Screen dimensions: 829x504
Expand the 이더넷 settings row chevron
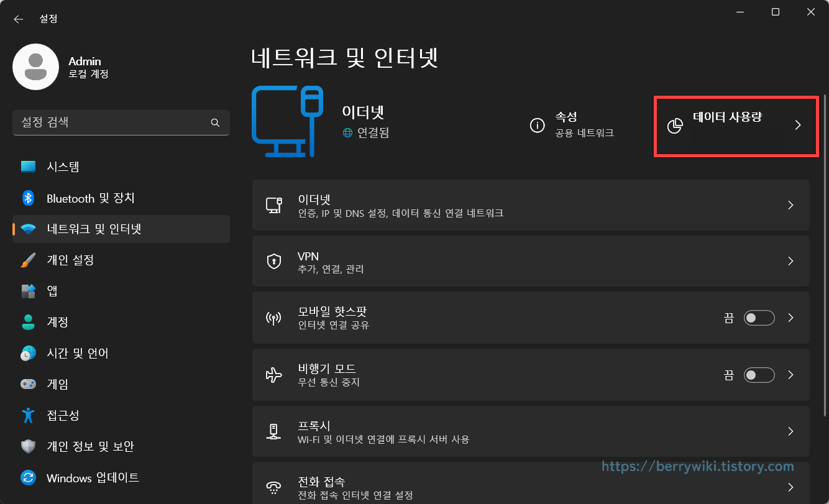(x=790, y=205)
